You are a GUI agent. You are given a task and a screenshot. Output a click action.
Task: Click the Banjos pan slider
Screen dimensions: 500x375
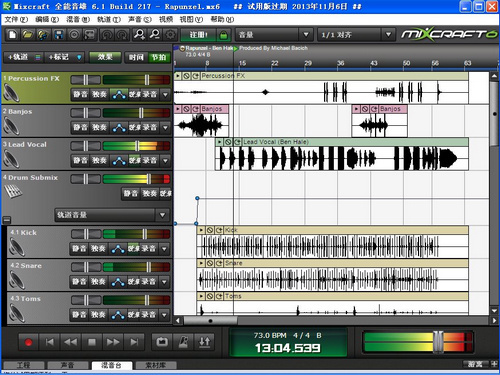tap(86, 113)
